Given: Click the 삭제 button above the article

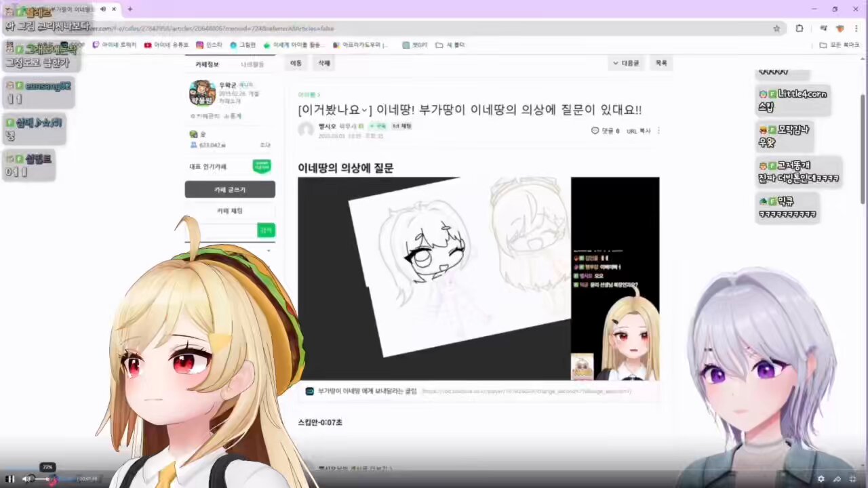Looking at the screenshot, I should (x=324, y=63).
